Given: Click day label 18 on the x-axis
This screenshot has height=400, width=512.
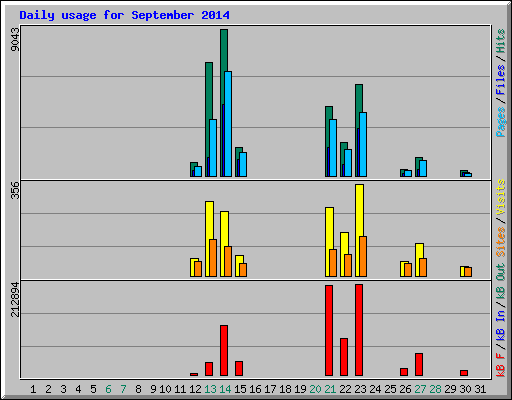Looking at the screenshot, I should coord(285,389).
